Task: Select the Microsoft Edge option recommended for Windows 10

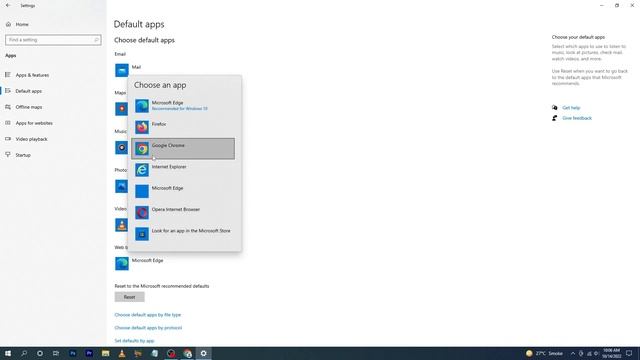Action: [183, 106]
